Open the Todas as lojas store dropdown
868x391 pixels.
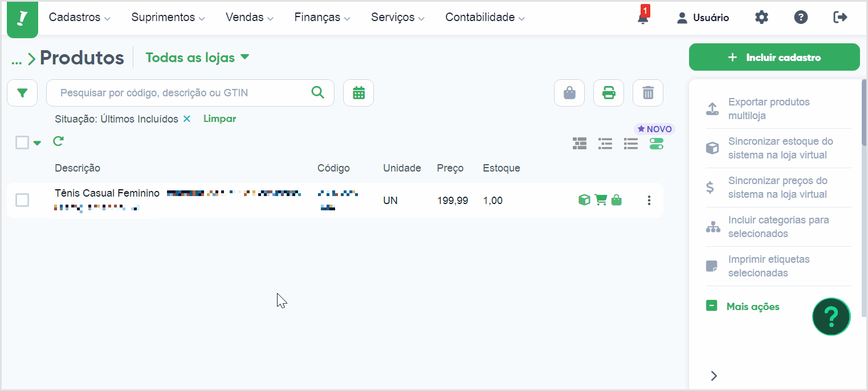[x=198, y=58]
